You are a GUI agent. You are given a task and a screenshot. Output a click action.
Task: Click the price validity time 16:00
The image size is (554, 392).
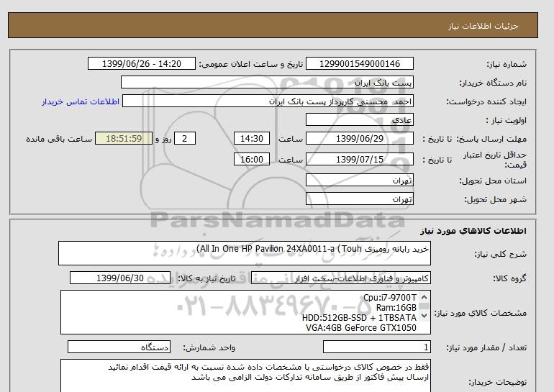(x=252, y=159)
